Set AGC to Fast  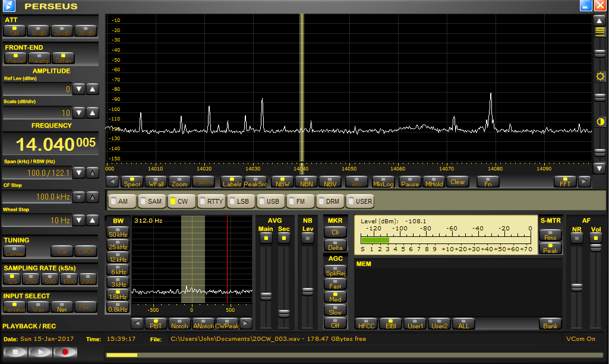[x=335, y=284]
